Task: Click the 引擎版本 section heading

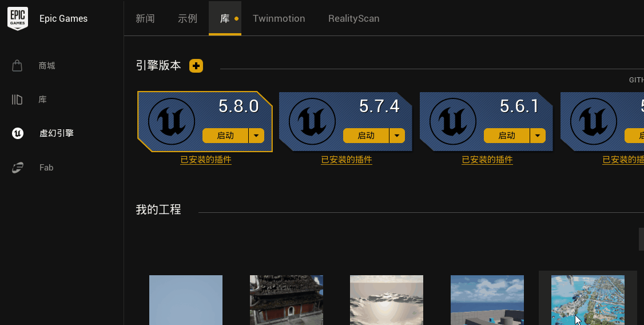Action: (x=158, y=66)
